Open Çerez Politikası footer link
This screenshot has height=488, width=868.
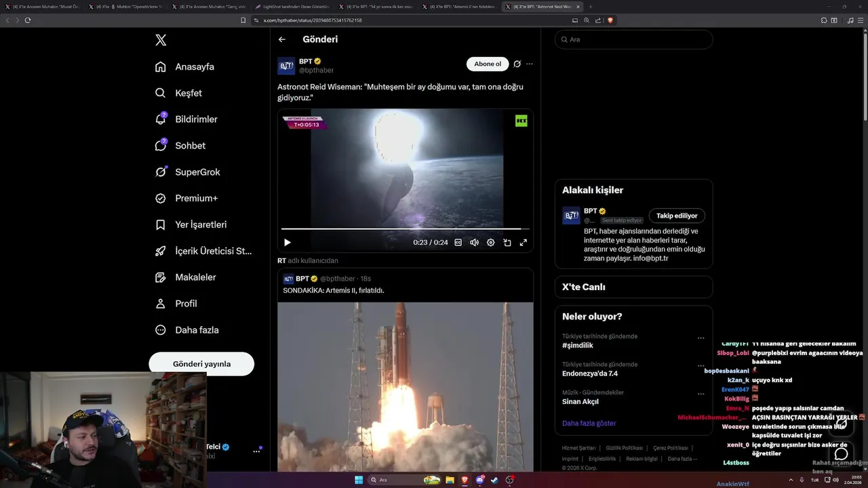pyautogui.click(x=671, y=448)
